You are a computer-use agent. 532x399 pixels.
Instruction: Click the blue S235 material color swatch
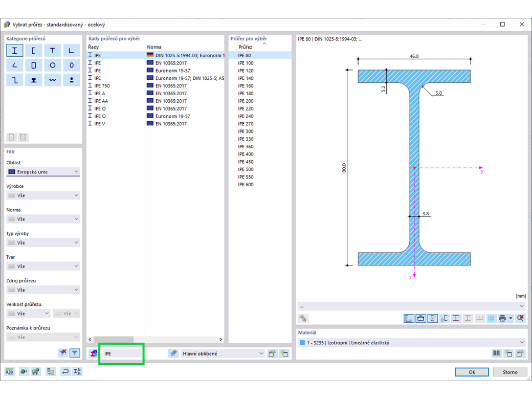pyautogui.click(x=302, y=343)
